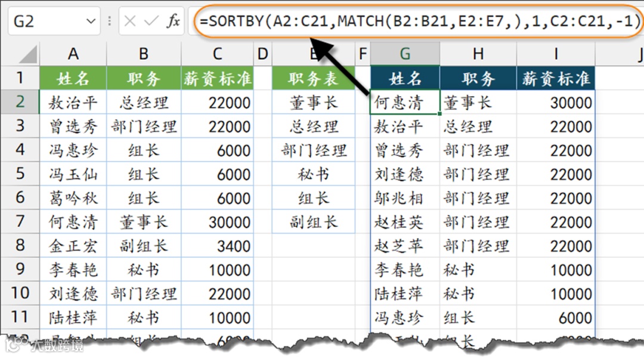The width and height of the screenshot is (644, 357).
Task: Select cell C8 with 3400
Action: point(217,245)
